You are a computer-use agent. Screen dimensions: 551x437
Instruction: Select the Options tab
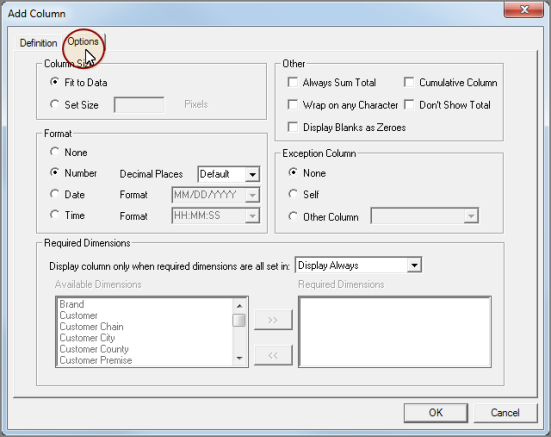click(83, 41)
